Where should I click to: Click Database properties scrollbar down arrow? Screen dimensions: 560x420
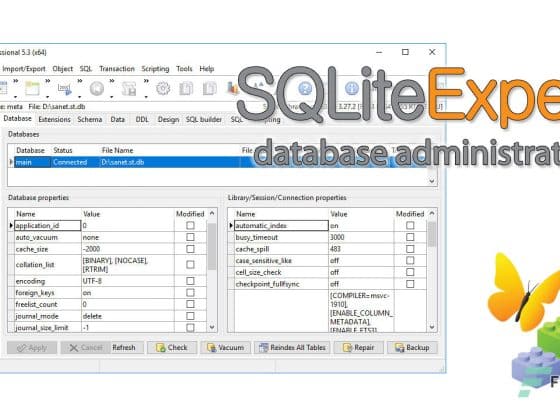(212, 327)
